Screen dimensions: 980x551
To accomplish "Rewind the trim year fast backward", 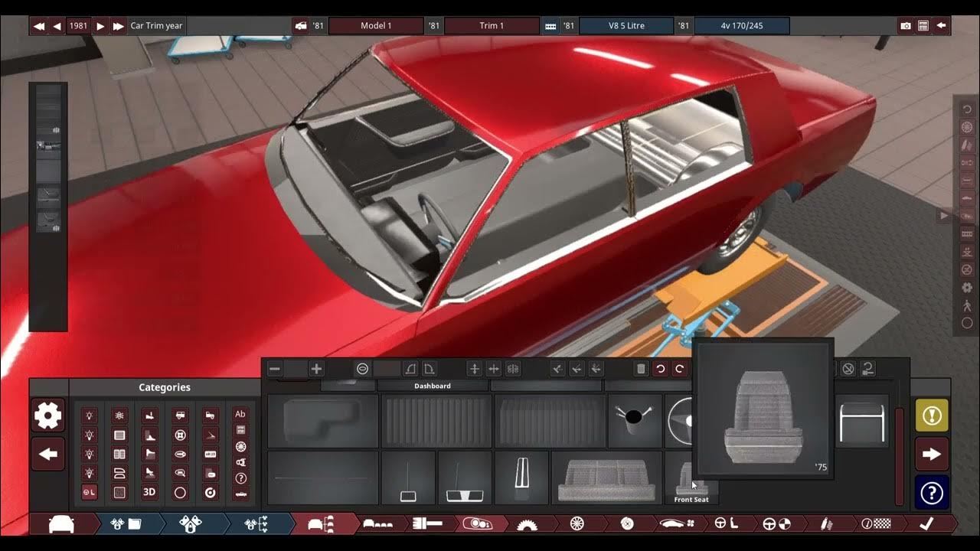I will tap(39, 25).
